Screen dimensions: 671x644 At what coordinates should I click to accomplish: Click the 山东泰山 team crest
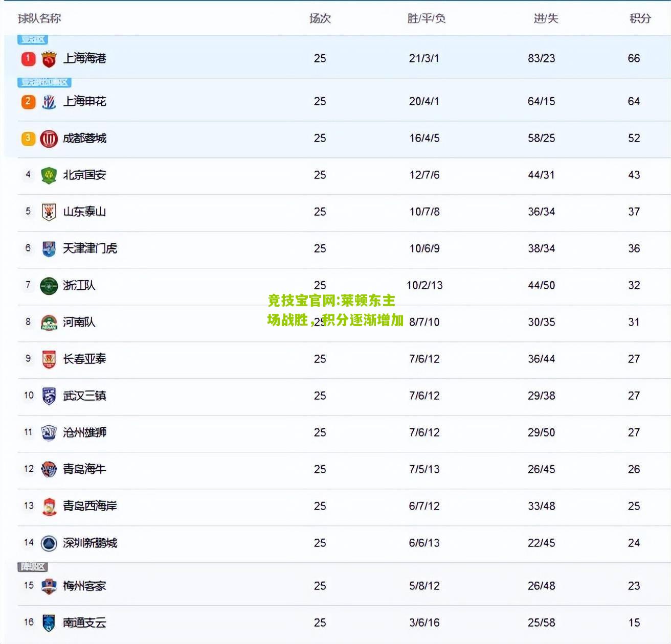49,212
